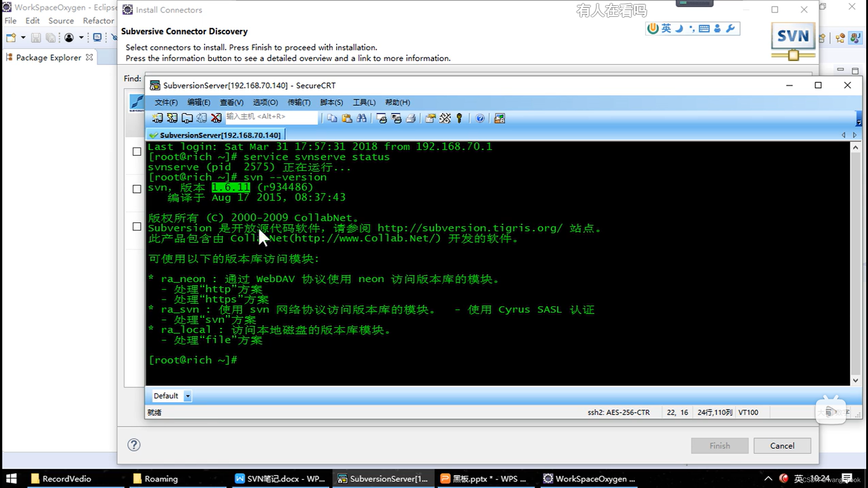Switch to WorkSpaceOxygen taskbar item

pos(590,479)
